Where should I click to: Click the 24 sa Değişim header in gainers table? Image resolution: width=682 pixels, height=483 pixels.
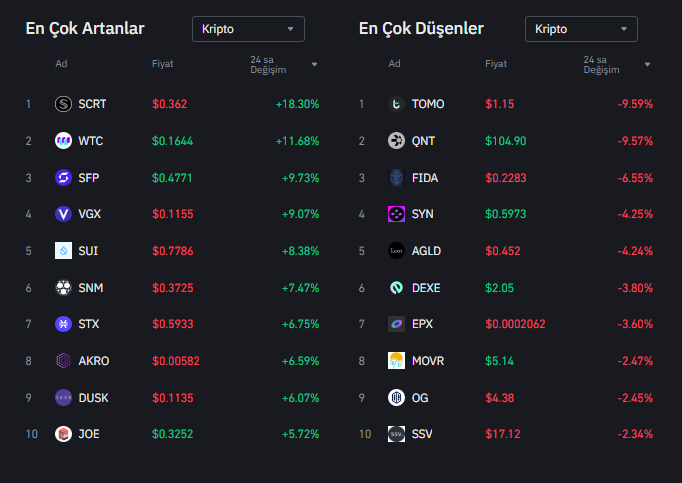[x=268, y=64]
